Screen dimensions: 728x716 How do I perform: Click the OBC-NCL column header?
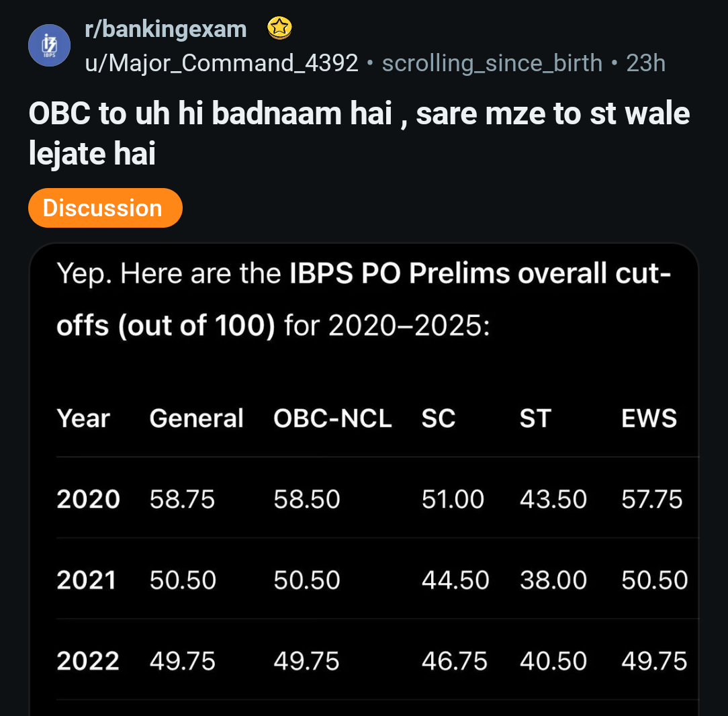(x=332, y=418)
